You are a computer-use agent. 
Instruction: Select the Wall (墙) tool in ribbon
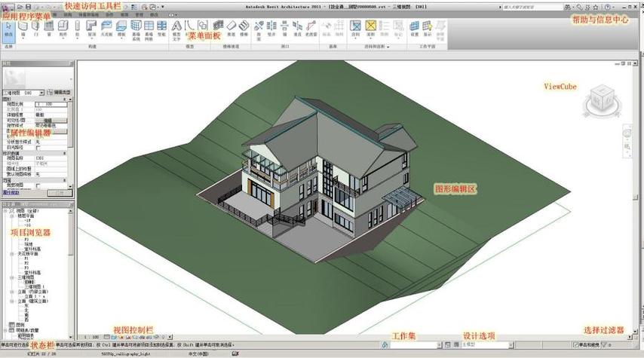click(23, 29)
